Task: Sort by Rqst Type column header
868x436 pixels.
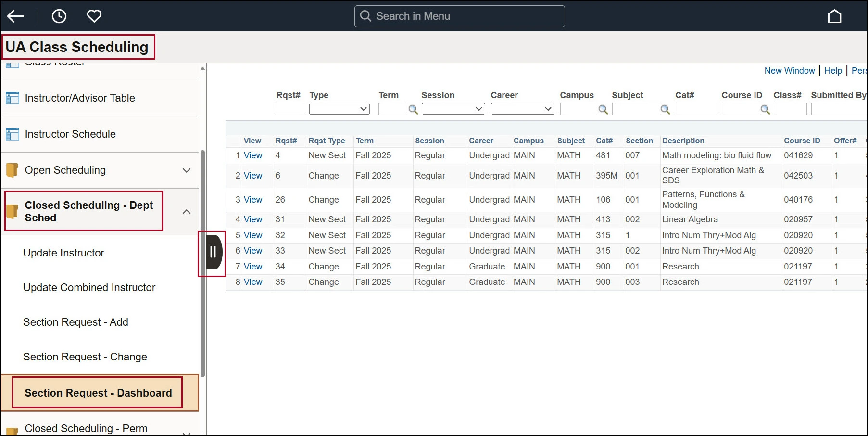Action: [x=327, y=141]
